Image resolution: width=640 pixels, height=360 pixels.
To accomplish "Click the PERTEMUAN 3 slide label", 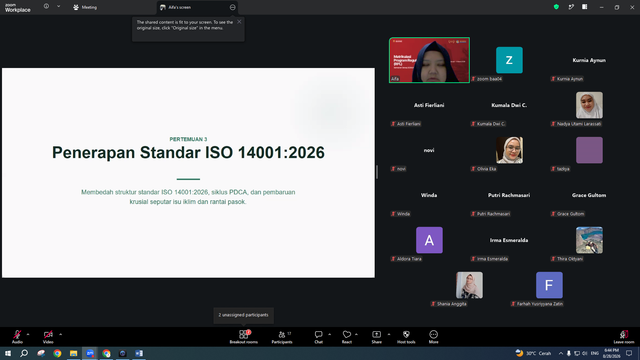I will (188, 139).
